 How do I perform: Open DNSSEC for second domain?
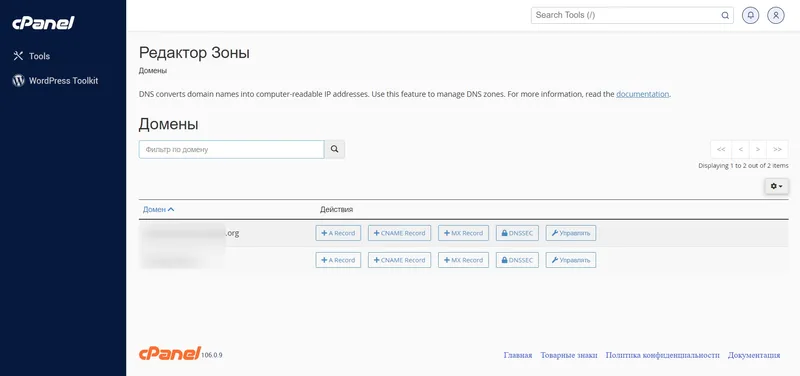tap(517, 260)
